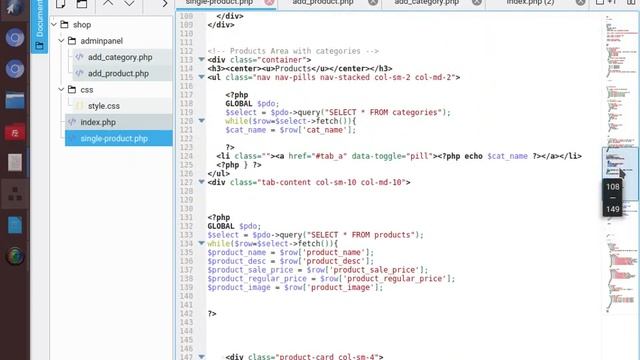Click the $cat_name variable on line 121

pyautogui.click(x=245, y=130)
